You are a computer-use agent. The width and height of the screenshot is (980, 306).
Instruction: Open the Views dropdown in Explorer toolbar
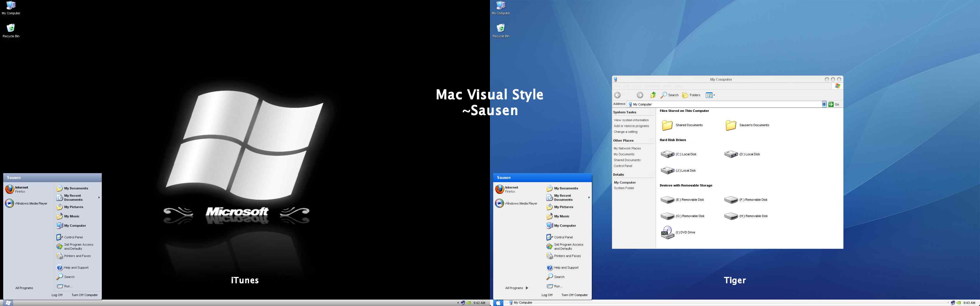(710, 95)
